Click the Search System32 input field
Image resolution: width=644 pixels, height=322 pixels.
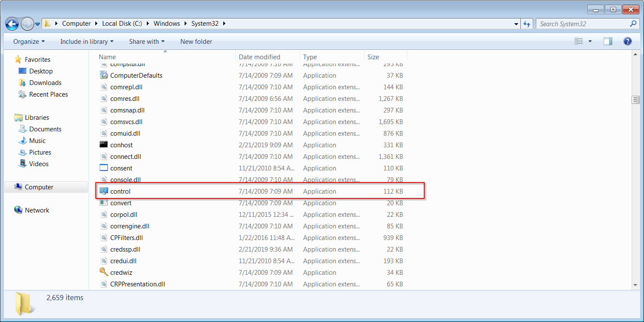(583, 24)
